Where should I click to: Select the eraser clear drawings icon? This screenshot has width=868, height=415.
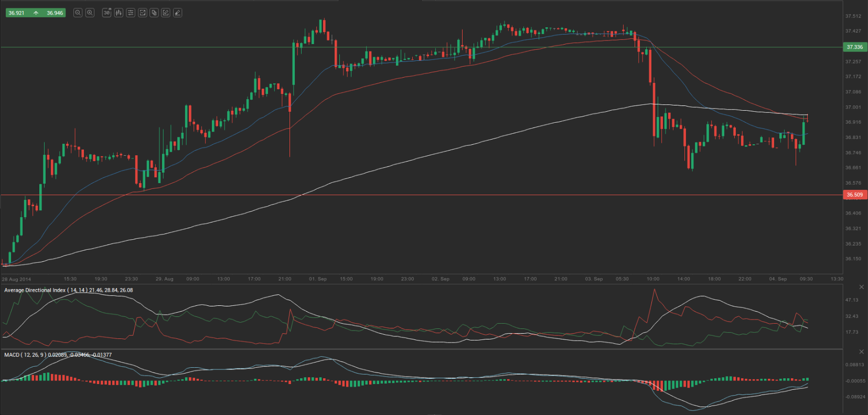tap(178, 13)
